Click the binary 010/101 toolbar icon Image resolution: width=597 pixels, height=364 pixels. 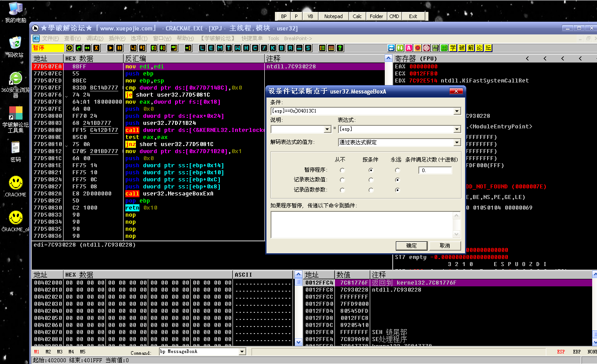point(435,48)
